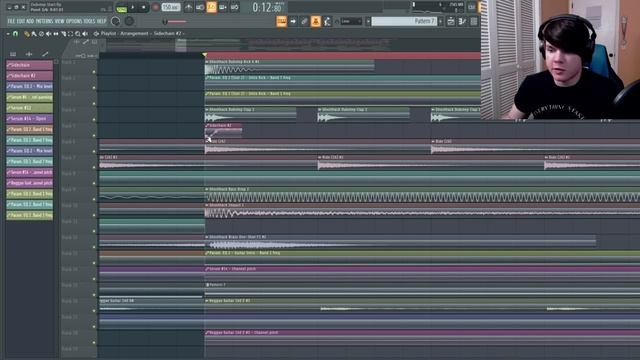Image resolution: width=640 pixels, height=360 pixels.
Task: Click the grid icon at far right of toolbar
Action: pyautogui.click(x=473, y=21)
